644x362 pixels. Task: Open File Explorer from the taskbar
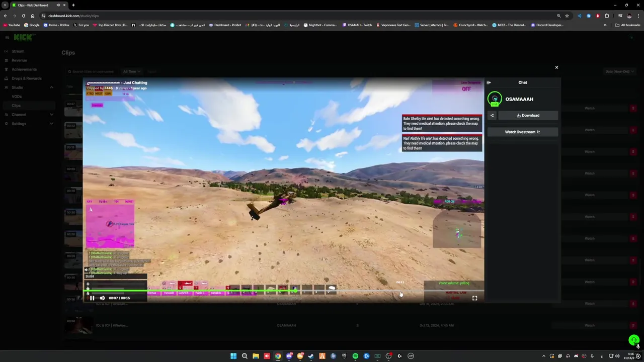click(256, 356)
